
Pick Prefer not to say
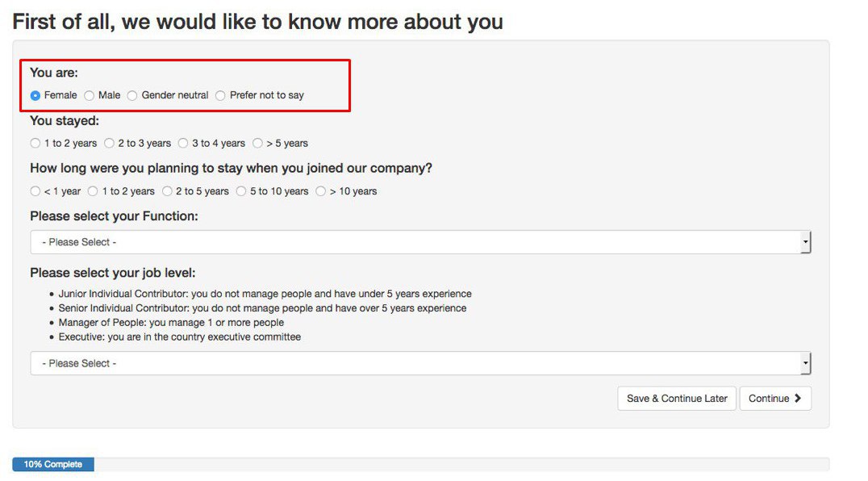click(220, 95)
